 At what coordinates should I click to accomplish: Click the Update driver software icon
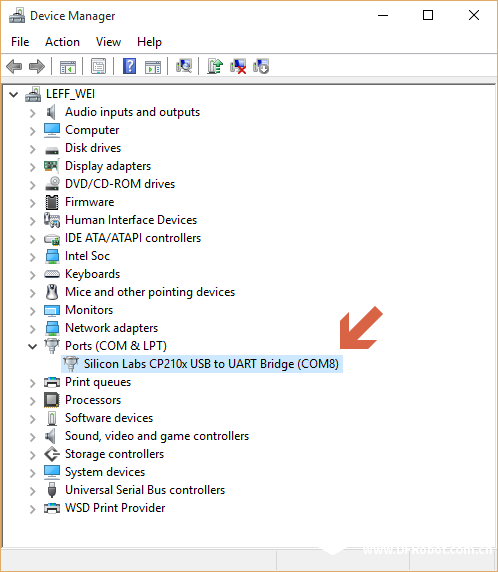tap(215, 67)
